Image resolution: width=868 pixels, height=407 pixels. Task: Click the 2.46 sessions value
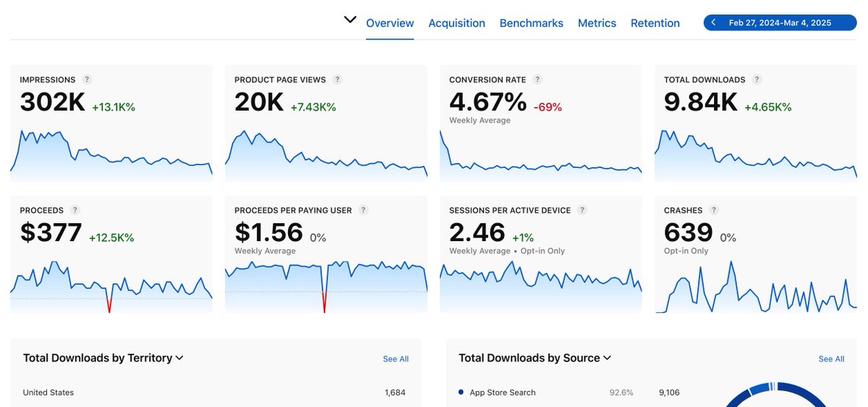click(477, 232)
